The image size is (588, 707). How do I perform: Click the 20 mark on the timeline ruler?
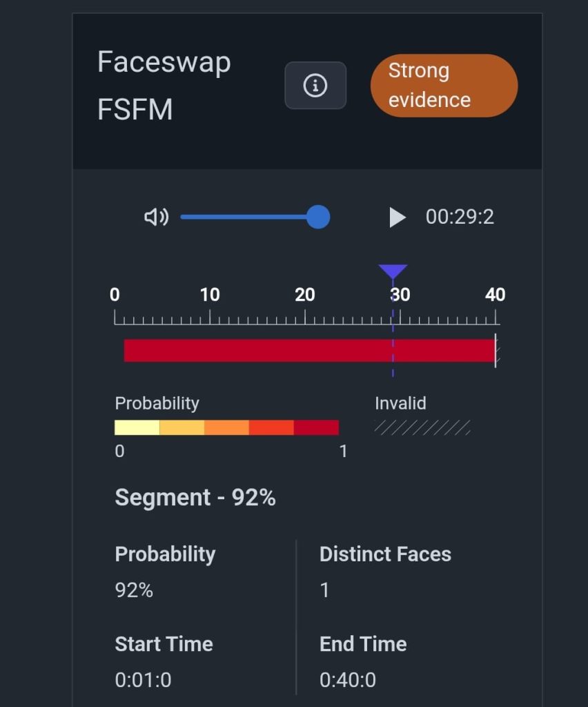click(305, 296)
